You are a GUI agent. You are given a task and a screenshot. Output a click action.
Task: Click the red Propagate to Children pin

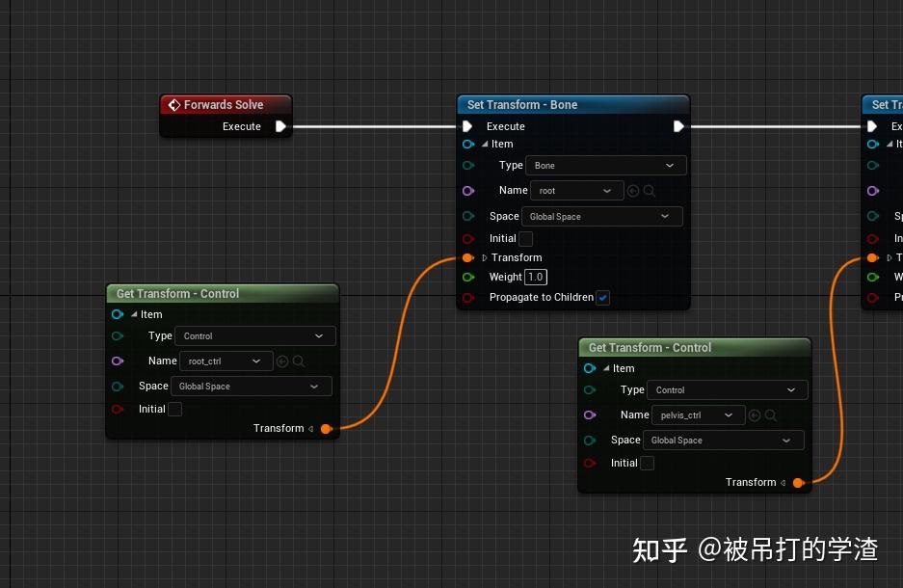pos(468,297)
